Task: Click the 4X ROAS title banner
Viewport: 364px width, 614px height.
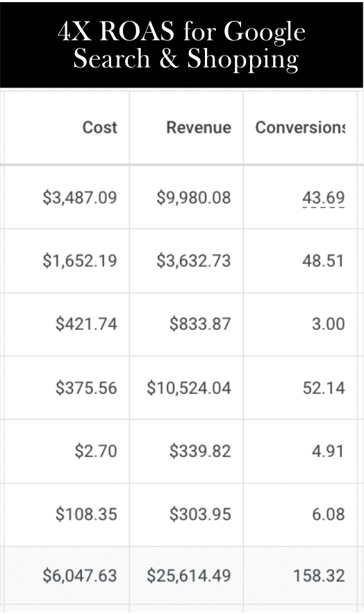Action: [x=181, y=44]
